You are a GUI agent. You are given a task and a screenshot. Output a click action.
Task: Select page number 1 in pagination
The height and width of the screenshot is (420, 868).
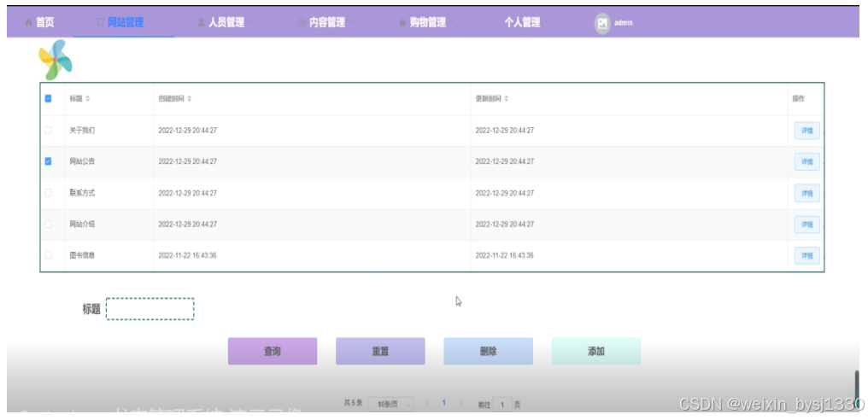click(443, 404)
